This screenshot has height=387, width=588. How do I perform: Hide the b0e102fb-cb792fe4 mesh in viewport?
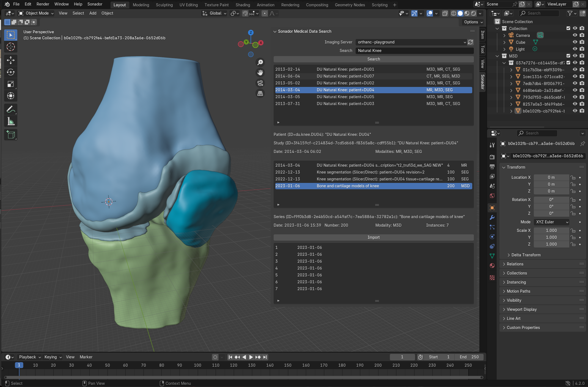click(x=575, y=111)
